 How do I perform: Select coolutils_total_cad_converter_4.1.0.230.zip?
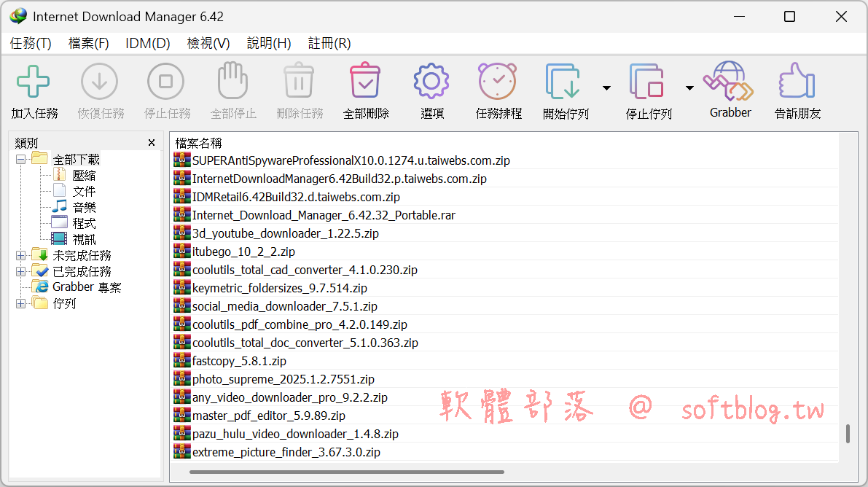click(x=296, y=270)
